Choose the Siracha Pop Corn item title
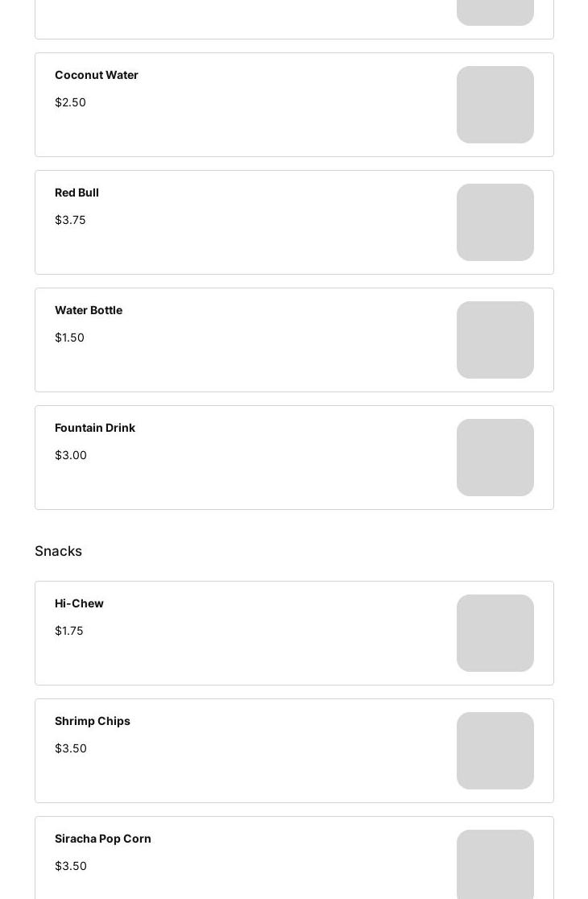The height and width of the screenshot is (899, 588). coord(103,839)
